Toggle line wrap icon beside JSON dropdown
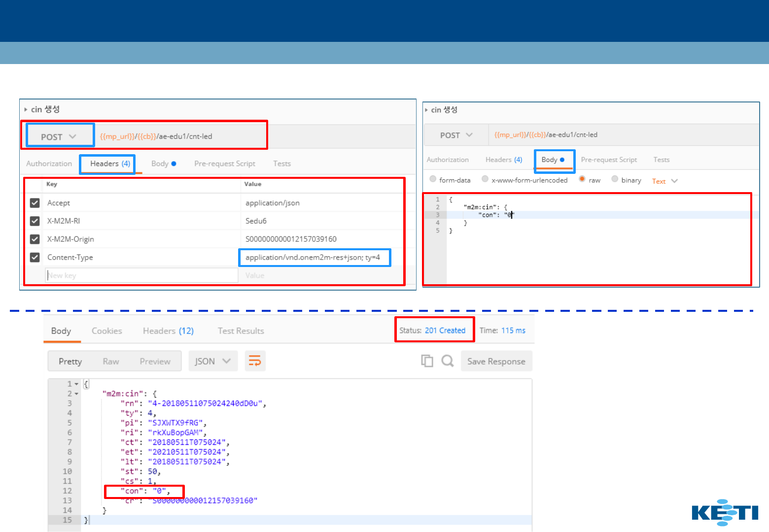Screen dimensions: 769x532 (x=255, y=361)
